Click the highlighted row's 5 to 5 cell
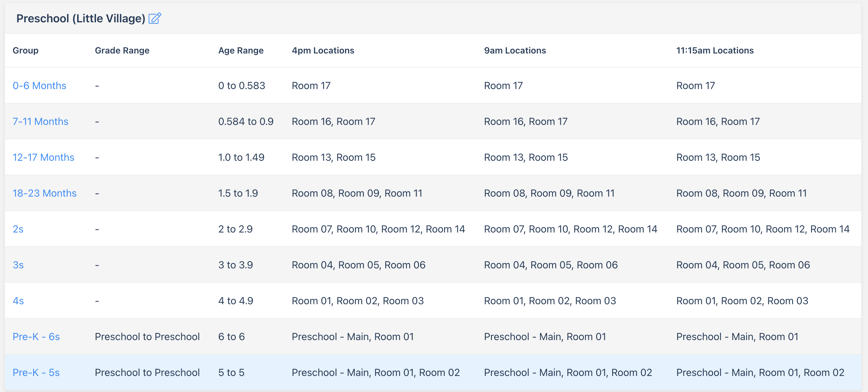Image resolution: width=868 pixels, height=392 pixels. point(231,372)
